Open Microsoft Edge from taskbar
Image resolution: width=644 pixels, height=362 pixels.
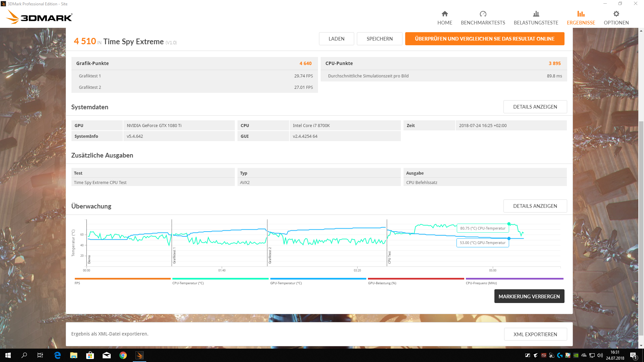point(57,355)
